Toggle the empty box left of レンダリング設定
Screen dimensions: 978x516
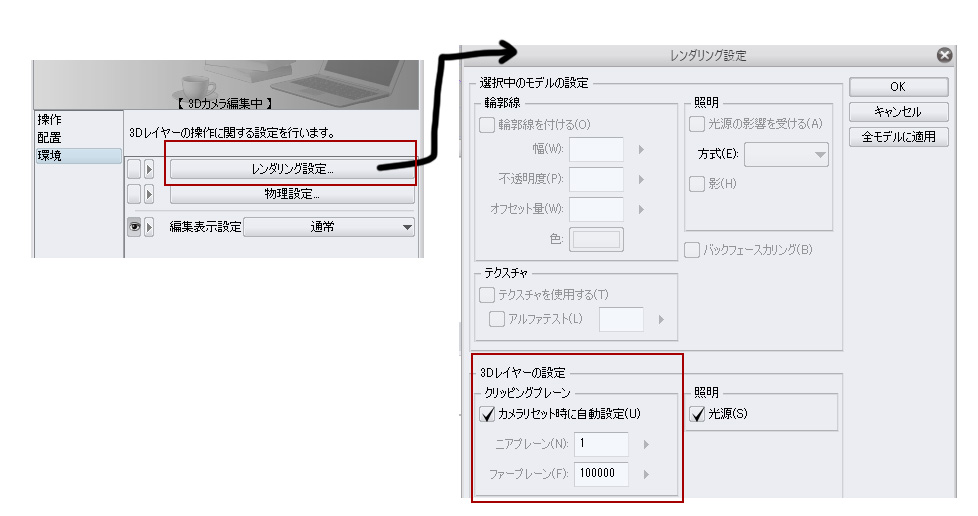[134, 169]
